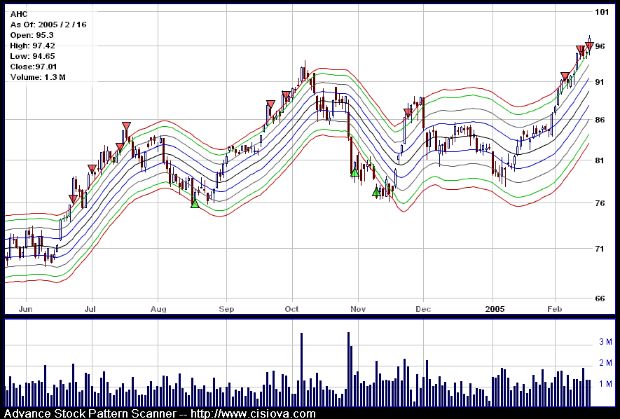Click the Feb month label on time axis

555,309
